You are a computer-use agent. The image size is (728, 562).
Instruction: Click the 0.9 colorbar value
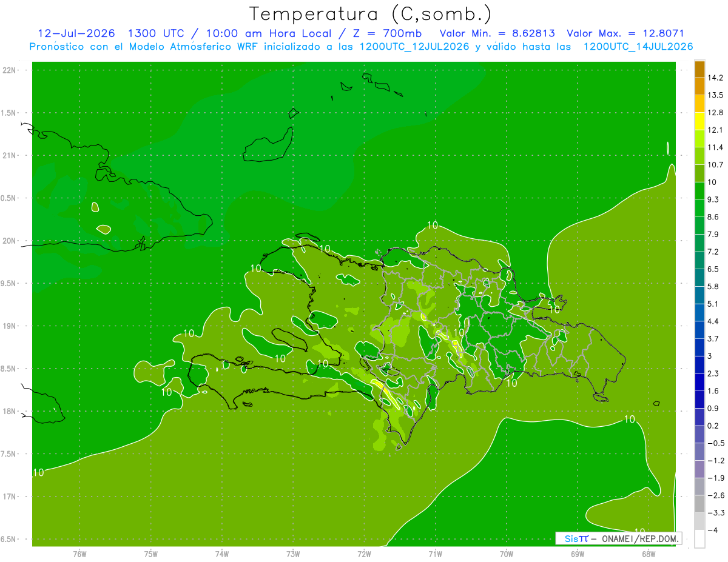coord(713,408)
